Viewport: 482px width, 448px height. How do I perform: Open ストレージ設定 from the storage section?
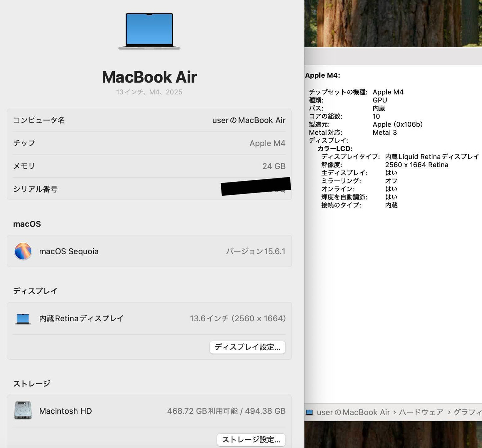(251, 440)
